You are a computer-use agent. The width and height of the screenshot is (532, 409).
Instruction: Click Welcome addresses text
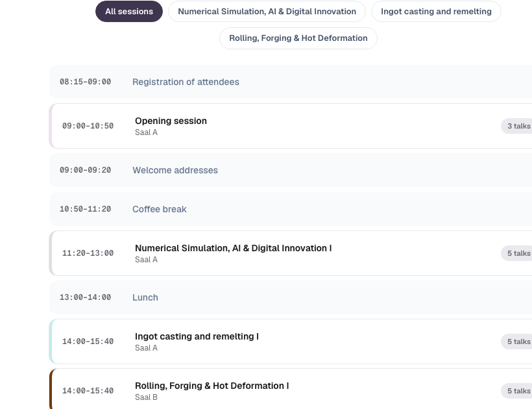click(175, 170)
